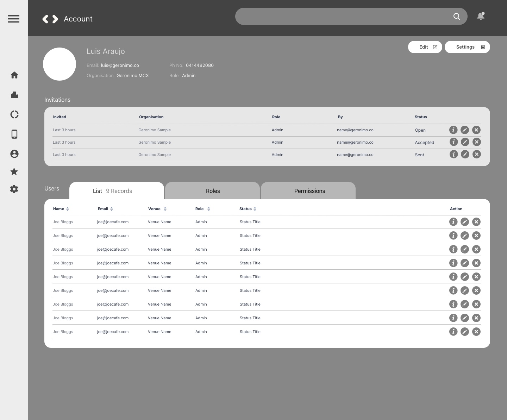The height and width of the screenshot is (420, 507).
Task: Edit the Accepted invitation
Action: [x=465, y=142]
